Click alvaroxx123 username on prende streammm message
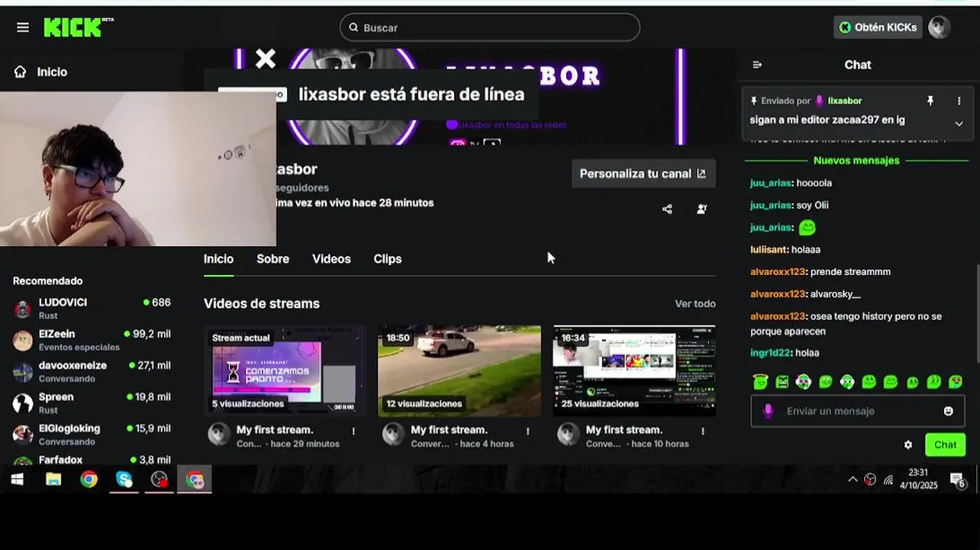980x550 pixels. pos(778,272)
